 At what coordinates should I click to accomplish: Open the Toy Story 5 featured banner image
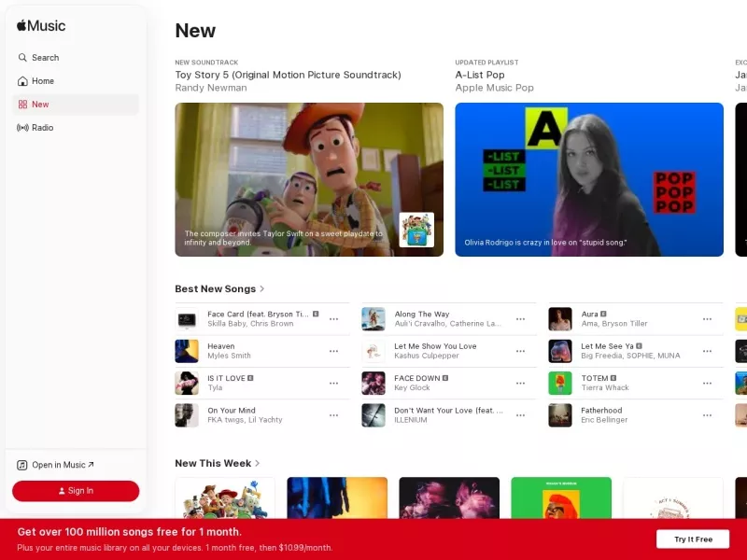coord(309,179)
